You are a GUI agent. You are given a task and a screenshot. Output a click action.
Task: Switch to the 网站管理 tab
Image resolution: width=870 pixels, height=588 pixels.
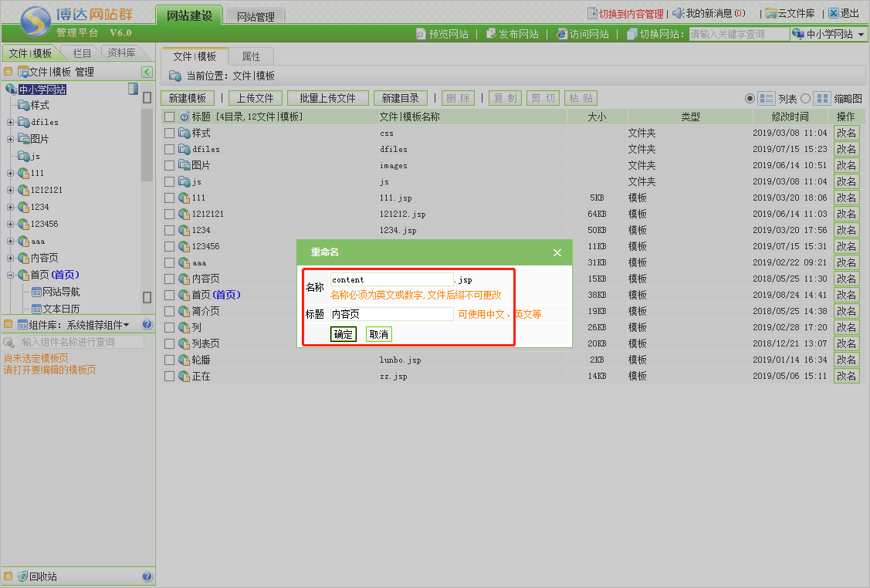(257, 15)
